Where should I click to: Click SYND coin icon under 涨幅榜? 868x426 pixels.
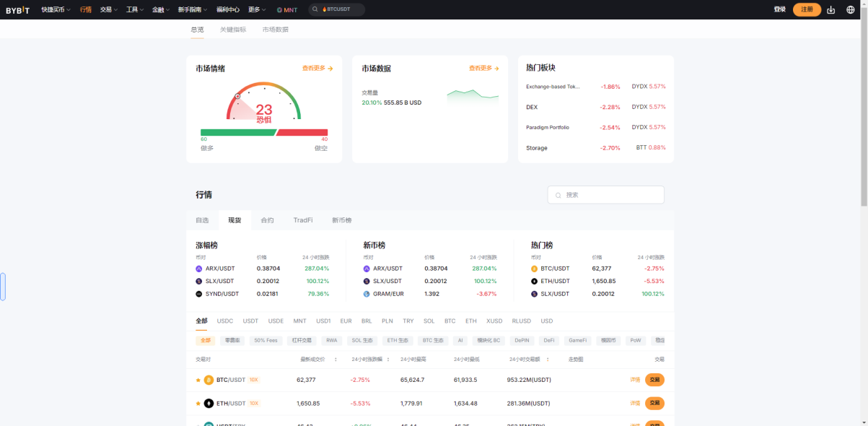(x=199, y=294)
